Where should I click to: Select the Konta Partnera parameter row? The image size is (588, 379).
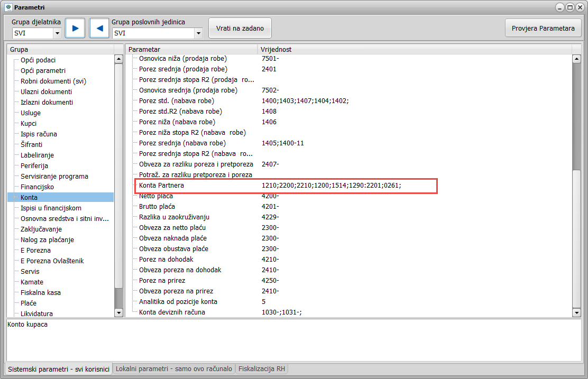[161, 186]
